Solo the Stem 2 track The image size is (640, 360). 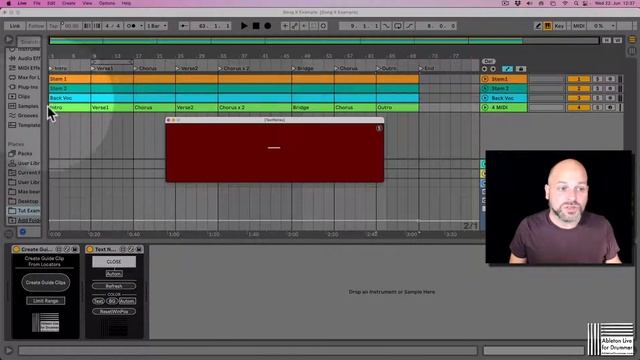point(598,88)
